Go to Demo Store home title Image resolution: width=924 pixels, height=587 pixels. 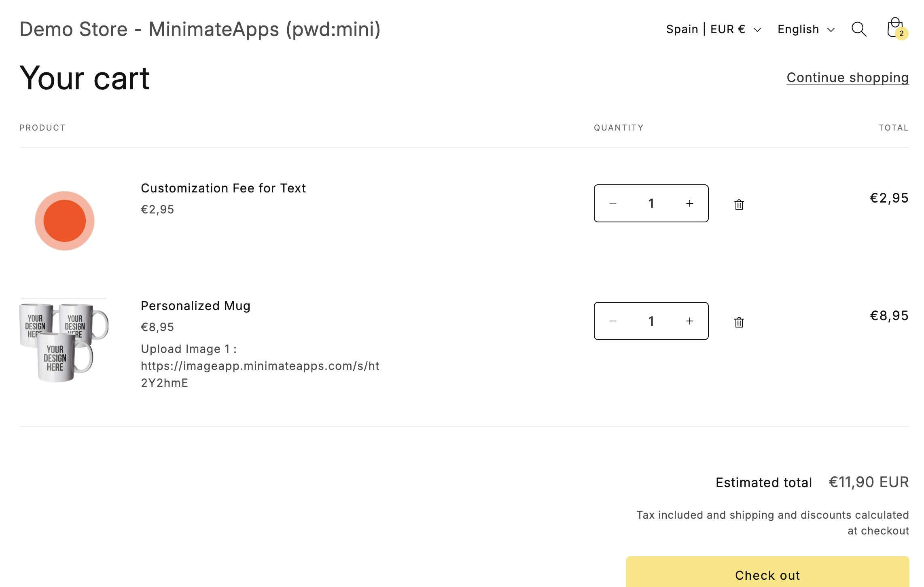point(200,29)
